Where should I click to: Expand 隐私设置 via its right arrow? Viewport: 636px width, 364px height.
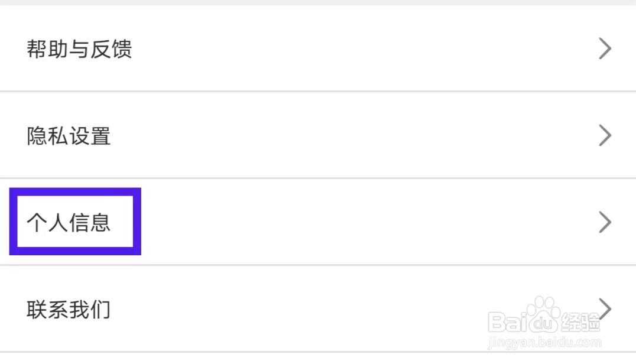tap(605, 135)
